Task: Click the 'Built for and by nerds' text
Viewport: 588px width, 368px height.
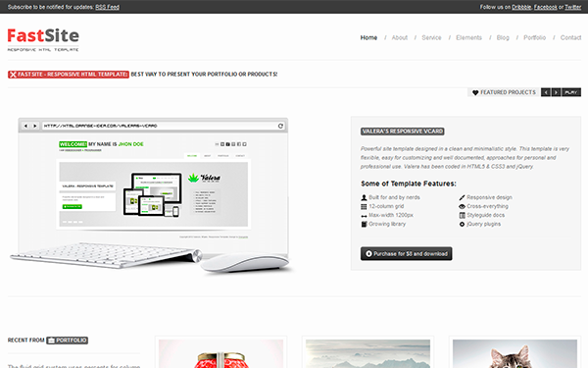Action: click(394, 197)
